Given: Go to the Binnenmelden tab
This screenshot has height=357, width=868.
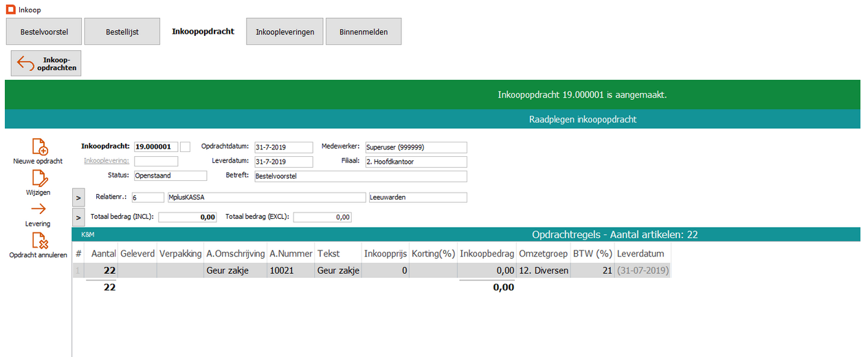Looking at the screenshot, I should pyautogui.click(x=364, y=32).
